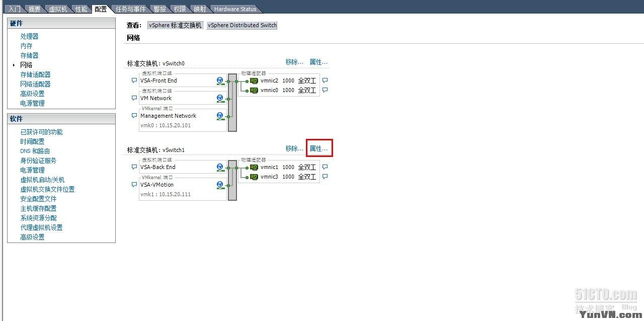The height and width of the screenshot is (321, 644).
Task: Open 高级设置 under hardware
Action: coord(32,94)
